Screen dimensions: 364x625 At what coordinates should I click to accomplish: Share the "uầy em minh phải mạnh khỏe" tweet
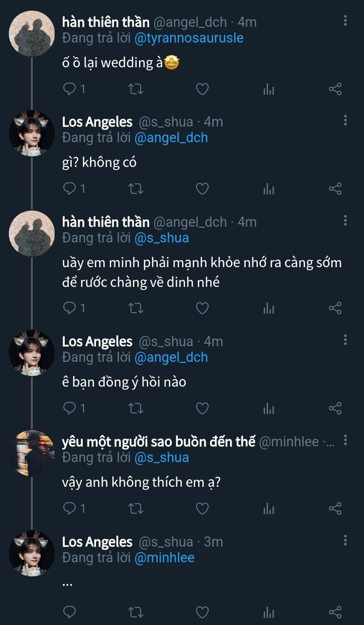[335, 308]
